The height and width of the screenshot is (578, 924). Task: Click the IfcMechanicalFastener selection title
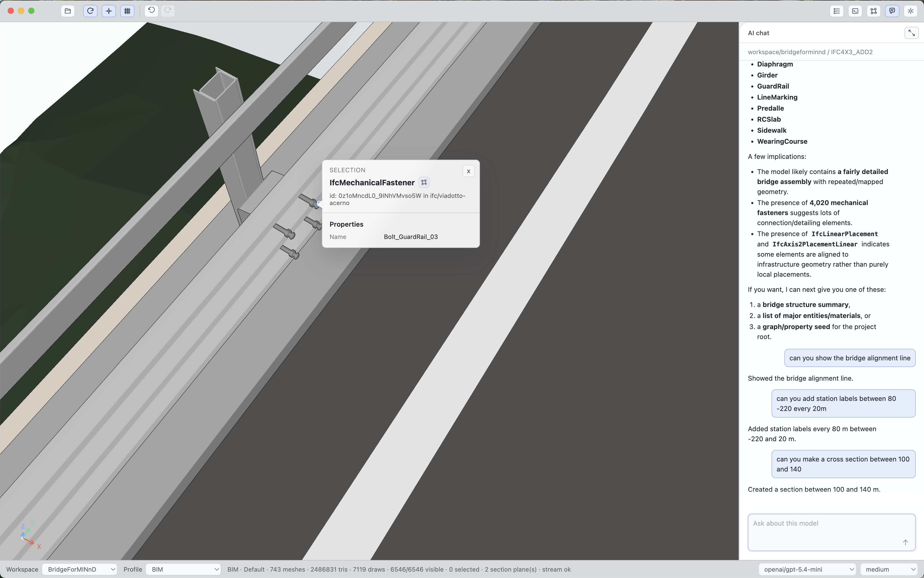372,182
